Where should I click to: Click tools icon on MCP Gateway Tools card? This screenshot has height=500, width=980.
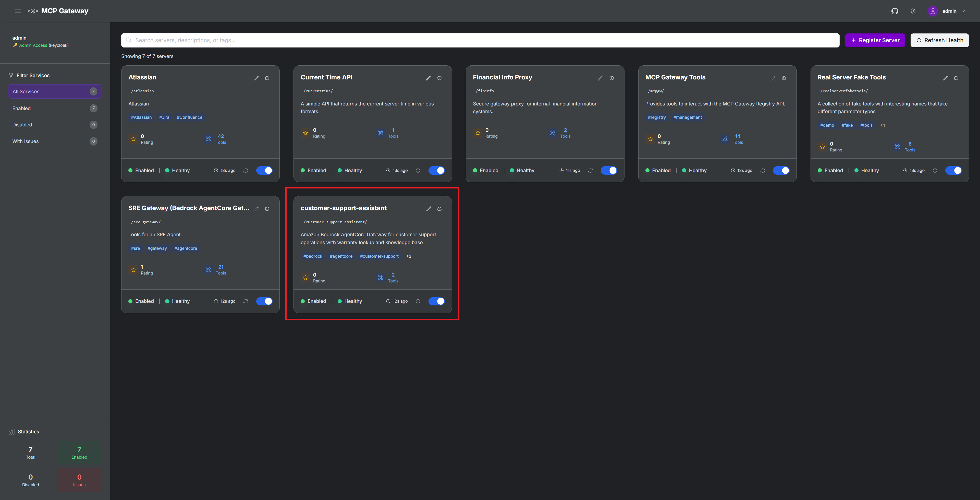click(725, 139)
